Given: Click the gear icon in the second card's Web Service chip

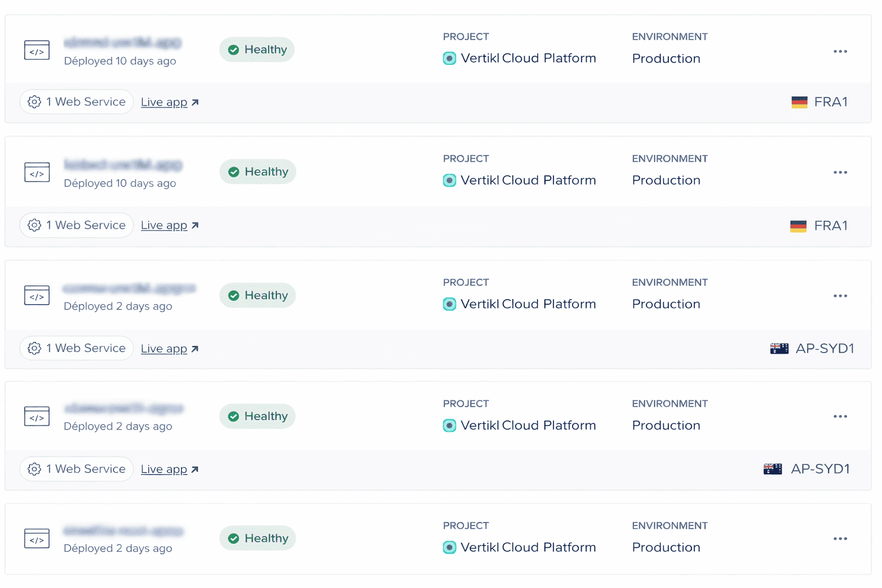Looking at the screenshot, I should point(34,225).
